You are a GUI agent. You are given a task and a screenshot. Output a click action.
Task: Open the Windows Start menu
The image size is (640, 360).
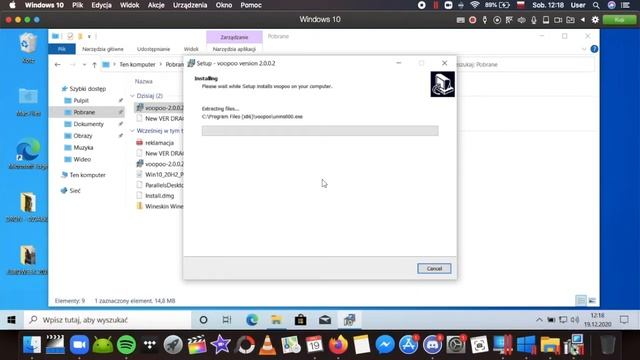tap(11, 320)
